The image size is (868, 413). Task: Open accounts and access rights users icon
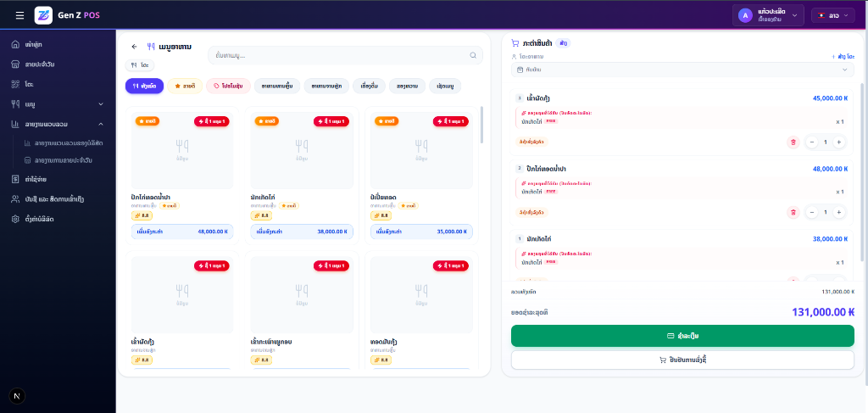coord(15,198)
